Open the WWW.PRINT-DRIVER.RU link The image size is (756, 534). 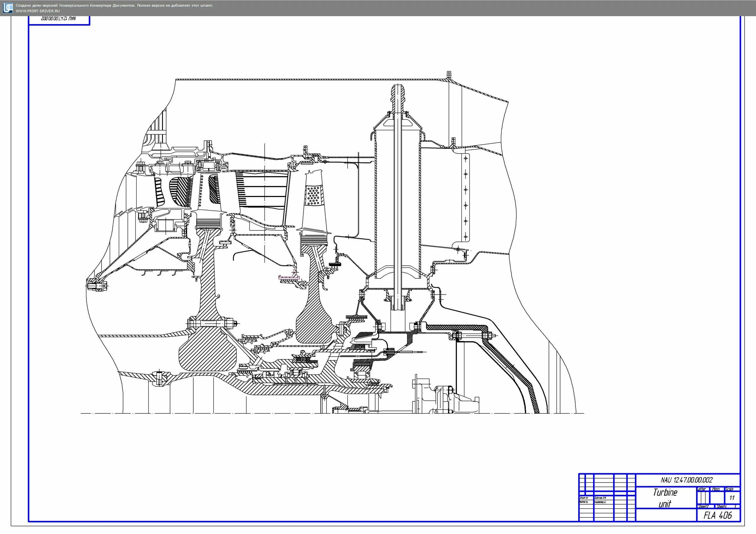tap(38, 11)
